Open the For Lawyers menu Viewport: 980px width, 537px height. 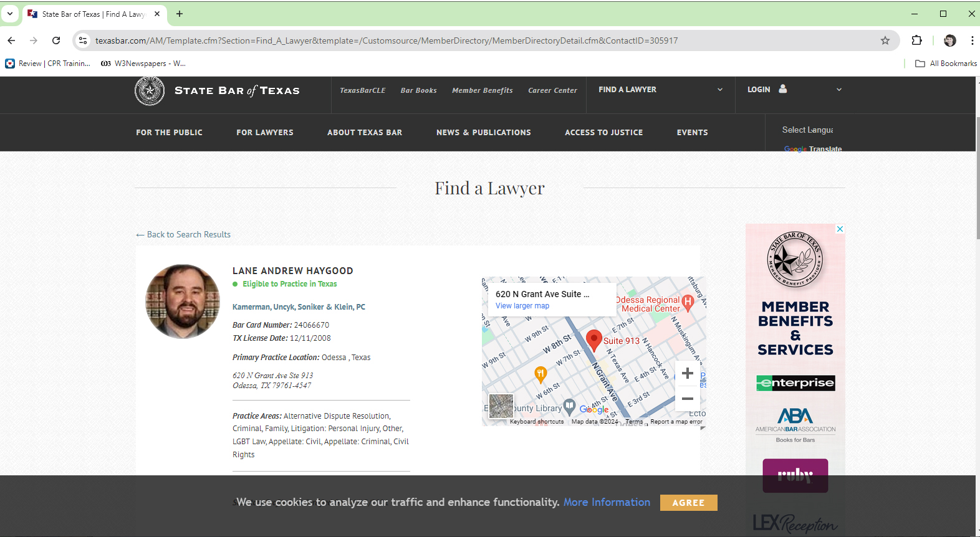tap(265, 133)
